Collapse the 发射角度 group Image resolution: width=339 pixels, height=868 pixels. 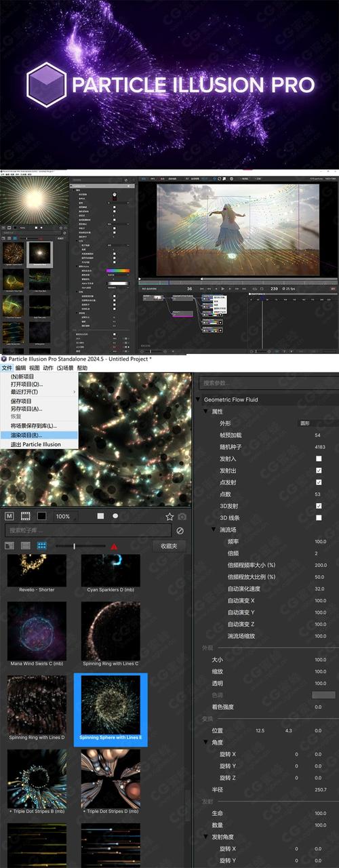pyautogui.click(x=206, y=837)
